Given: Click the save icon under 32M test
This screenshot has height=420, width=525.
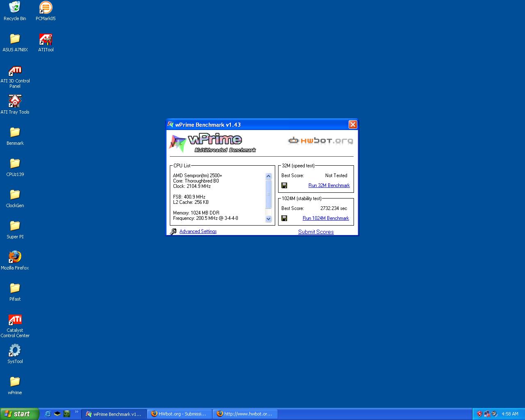Looking at the screenshot, I should pyautogui.click(x=284, y=185).
